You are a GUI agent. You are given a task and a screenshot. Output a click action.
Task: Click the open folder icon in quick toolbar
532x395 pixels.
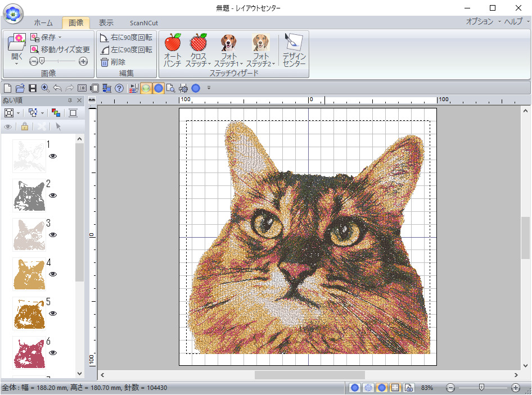tap(20, 88)
